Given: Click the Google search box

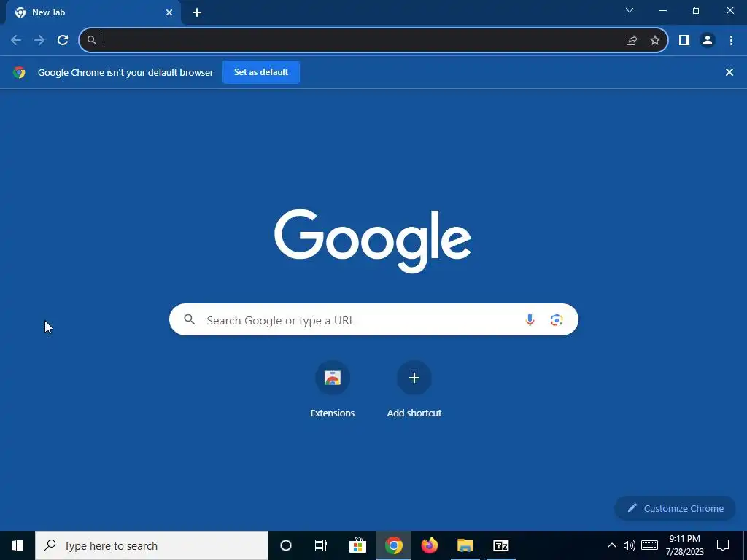Looking at the screenshot, I should pos(373,319).
